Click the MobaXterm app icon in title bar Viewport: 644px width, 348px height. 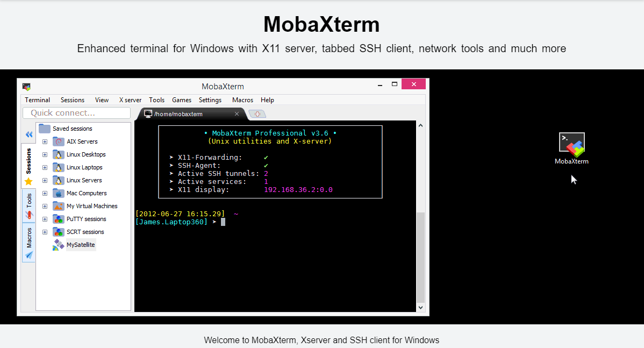(x=26, y=87)
